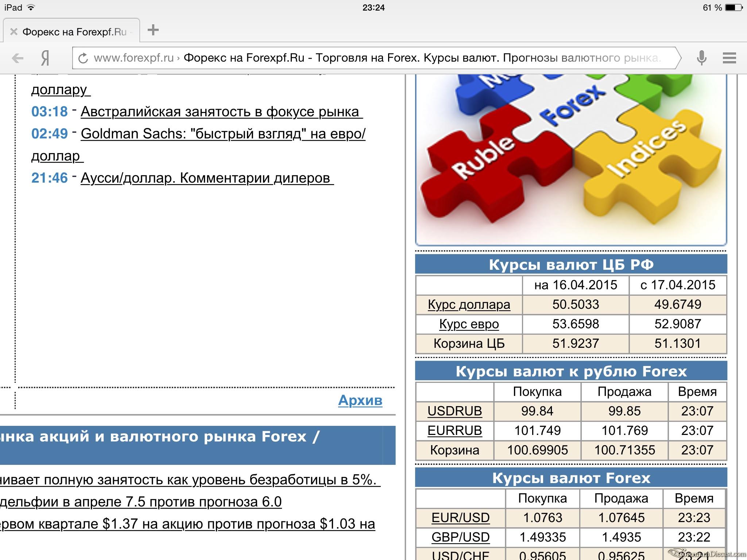Tap the address bar with forexpf.ru URL
The image size is (747, 560).
(377, 58)
